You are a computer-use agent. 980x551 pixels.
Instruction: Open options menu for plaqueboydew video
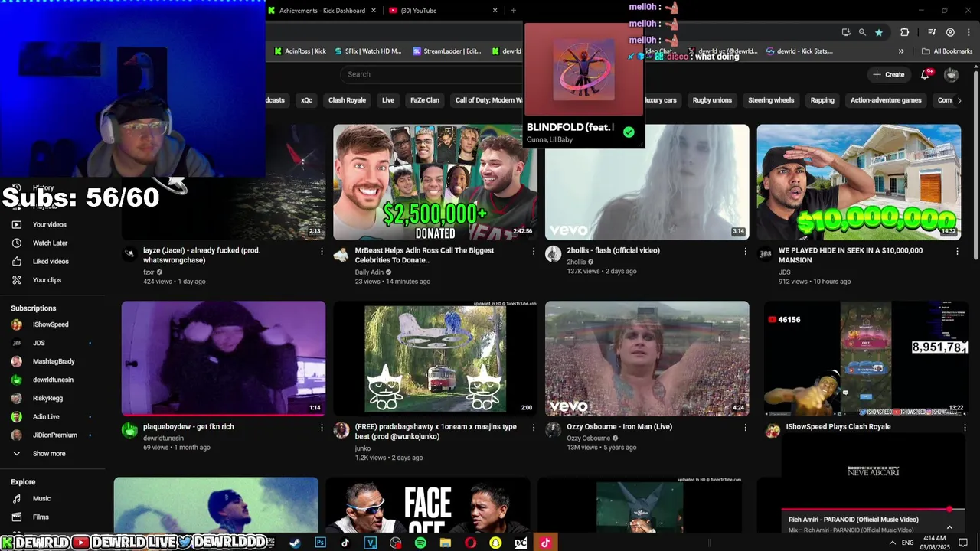pyautogui.click(x=322, y=427)
